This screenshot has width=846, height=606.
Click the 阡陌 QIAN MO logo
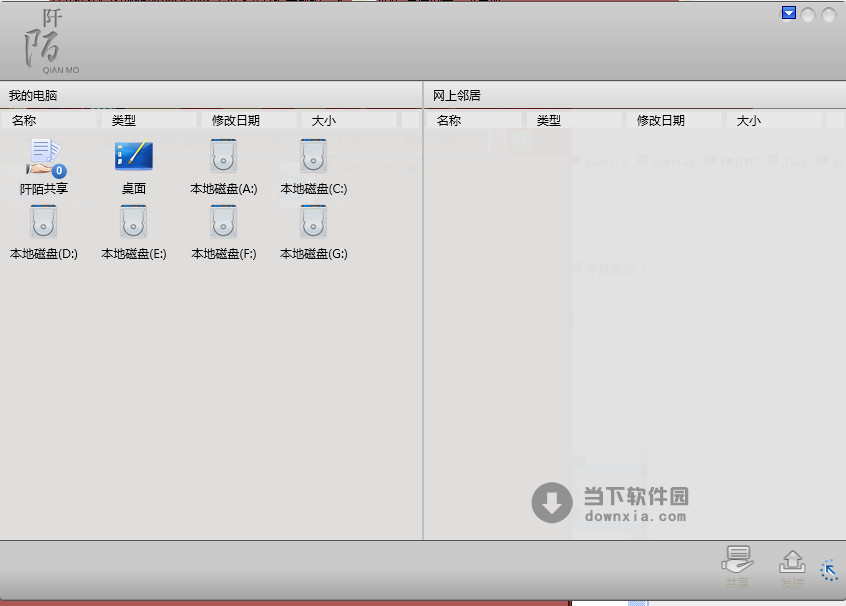click(52, 42)
